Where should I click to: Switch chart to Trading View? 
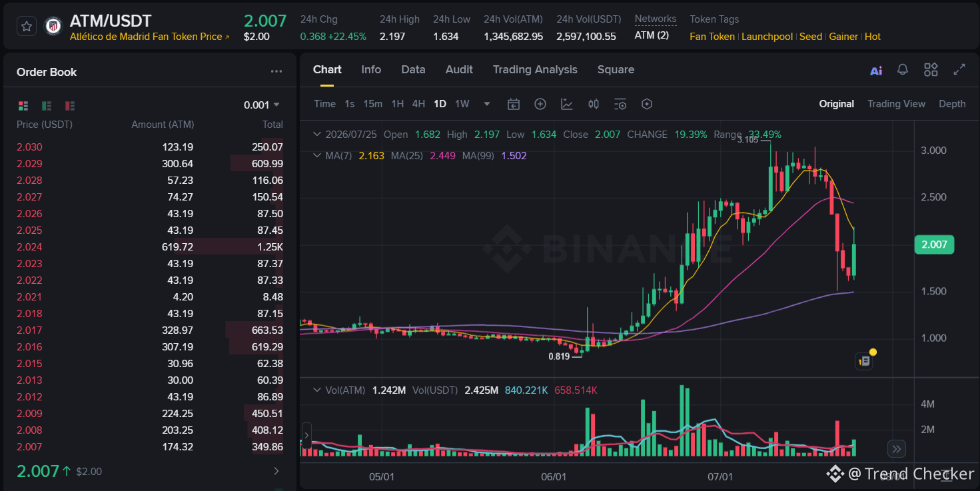896,104
